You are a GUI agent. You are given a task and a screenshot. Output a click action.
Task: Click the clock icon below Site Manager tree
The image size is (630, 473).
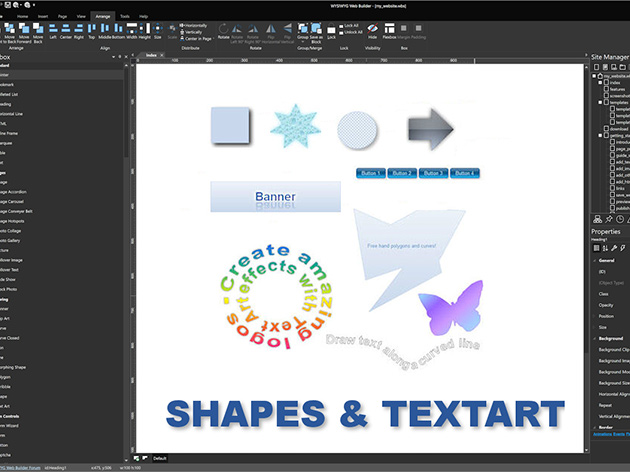tap(620, 219)
